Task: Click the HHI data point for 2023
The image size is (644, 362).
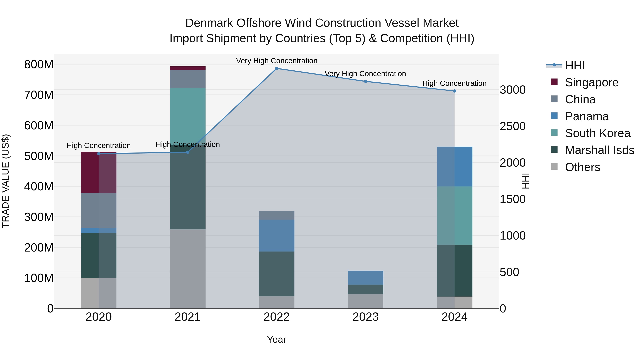Action: [365, 82]
